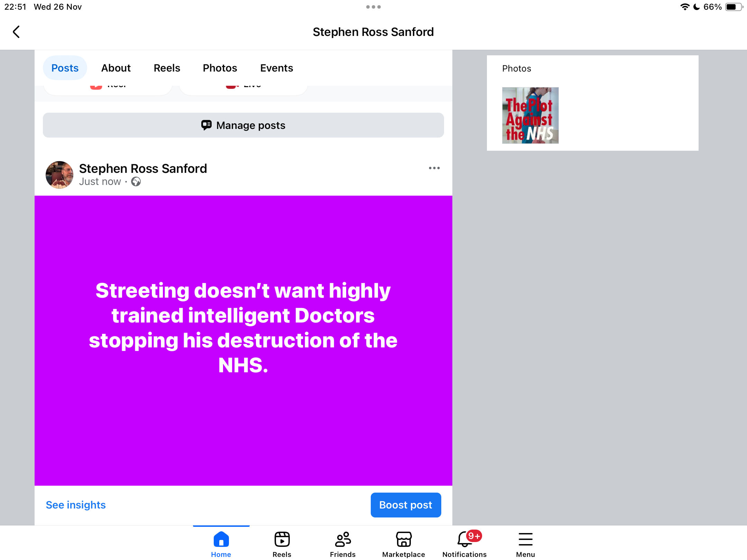Select the Reels profile tab
747x560 pixels.
click(167, 68)
